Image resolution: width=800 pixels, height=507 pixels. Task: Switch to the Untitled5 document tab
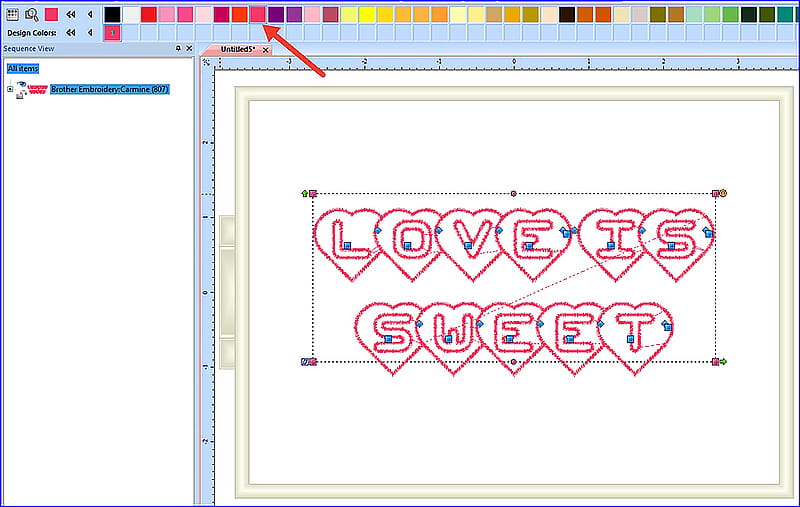237,49
